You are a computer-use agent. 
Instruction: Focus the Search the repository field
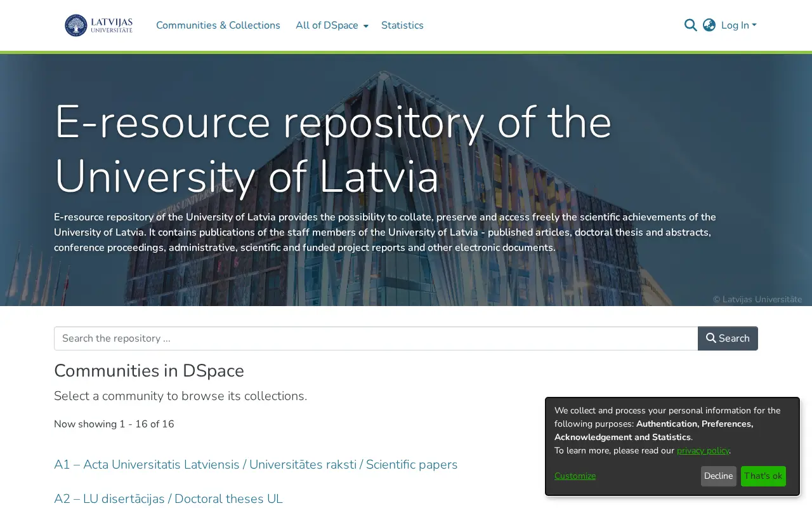click(376, 338)
